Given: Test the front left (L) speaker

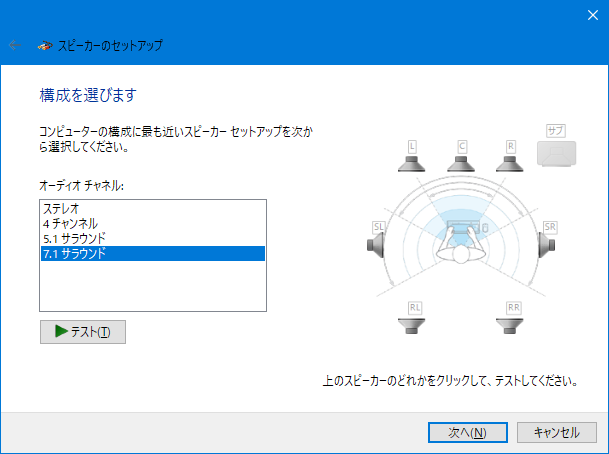Looking at the screenshot, I should pyautogui.click(x=412, y=160).
